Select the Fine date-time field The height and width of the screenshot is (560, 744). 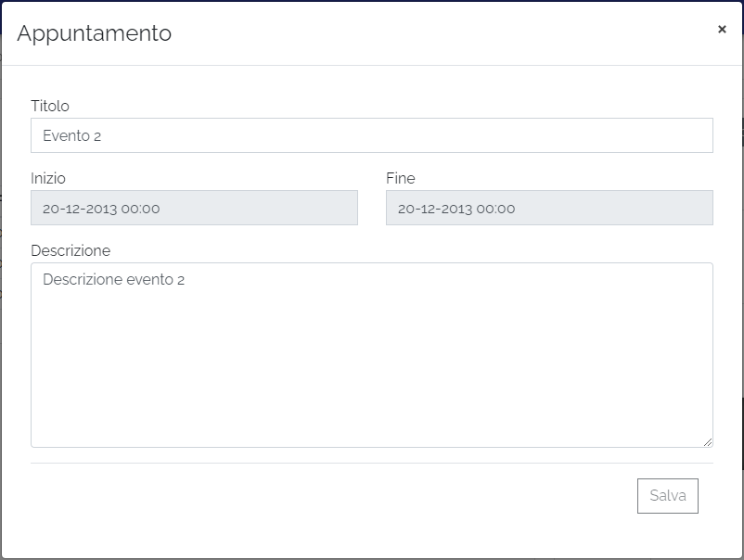click(549, 208)
